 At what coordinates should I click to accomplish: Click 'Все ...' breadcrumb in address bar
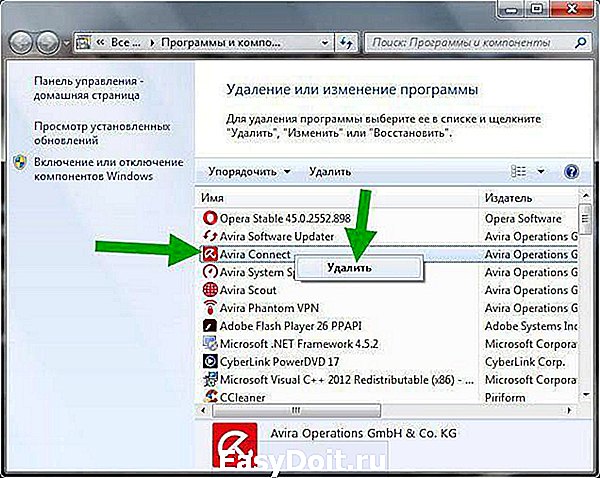126,42
